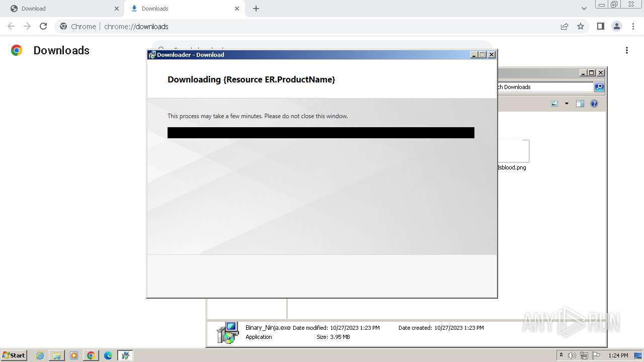Open volume control in system tray
The height and width of the screenshot is (362, 644).
tap(572, 355)
